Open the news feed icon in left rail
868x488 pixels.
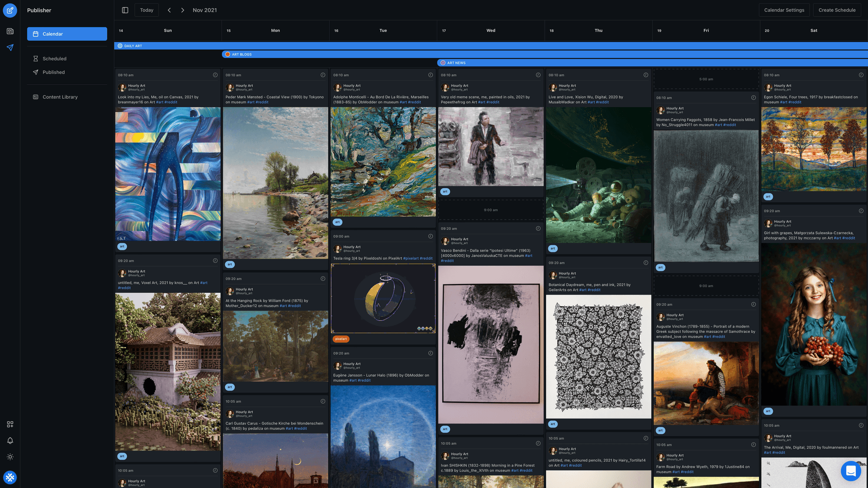point(10,31)
